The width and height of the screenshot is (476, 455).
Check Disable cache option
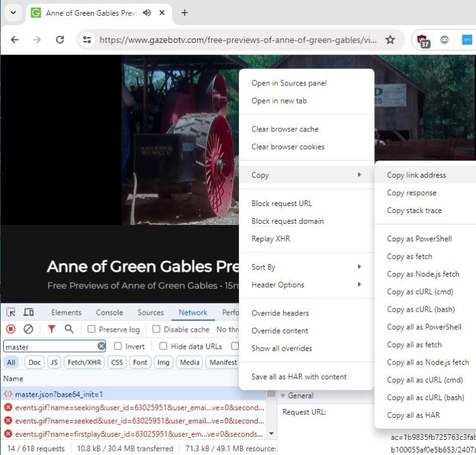[157, 329]
